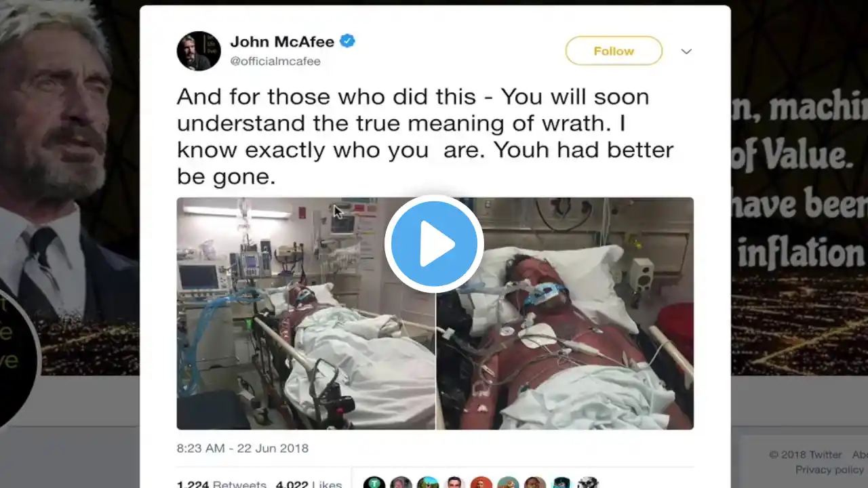868x488 pixels.
Task: Click John McAfee's profile avatar in tweet
Action: (x=199, y=51)
